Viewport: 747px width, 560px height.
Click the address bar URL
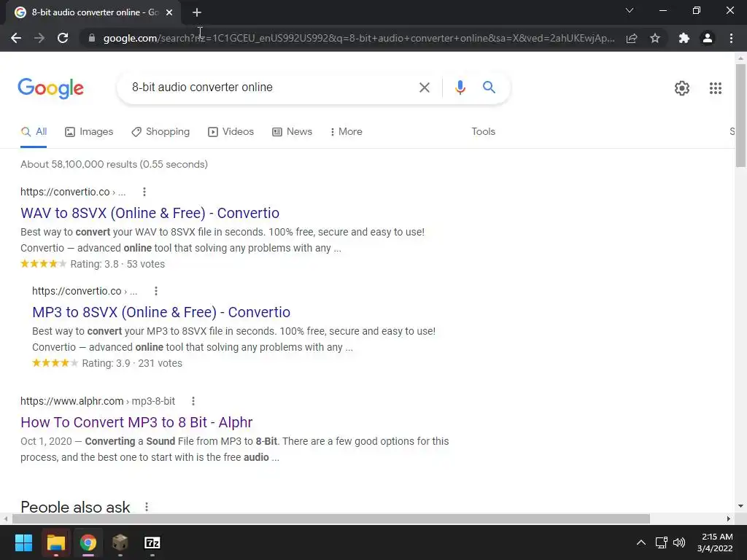coord(359,38)
